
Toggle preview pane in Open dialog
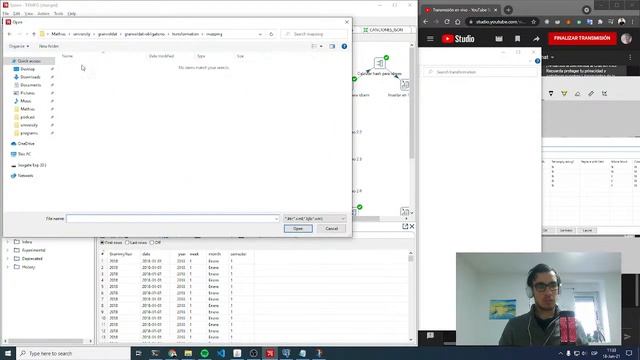click(332, 46)
